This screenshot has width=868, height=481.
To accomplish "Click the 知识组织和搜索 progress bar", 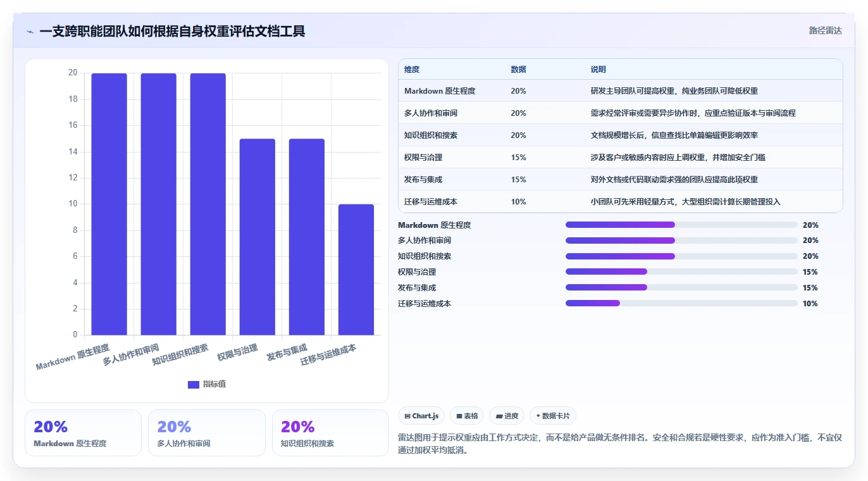I will 681,256.
